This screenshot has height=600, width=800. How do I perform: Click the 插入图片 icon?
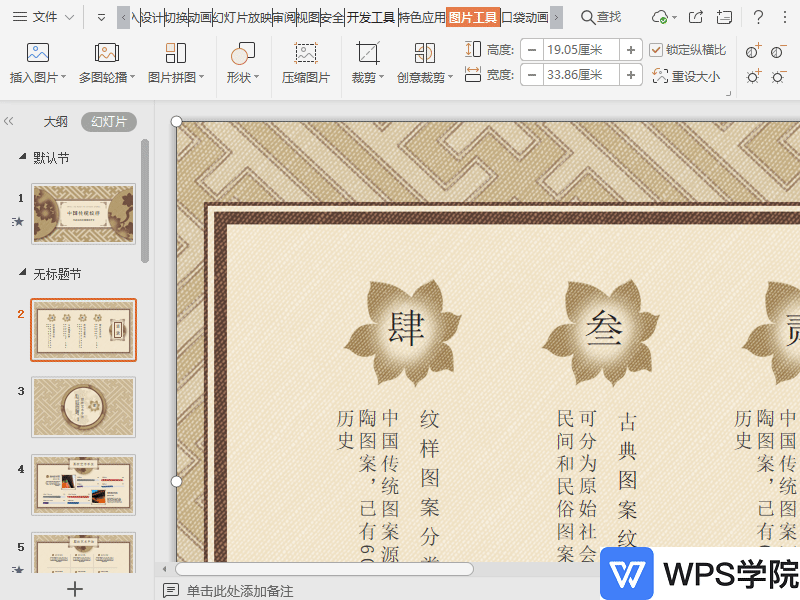point(38,53)
